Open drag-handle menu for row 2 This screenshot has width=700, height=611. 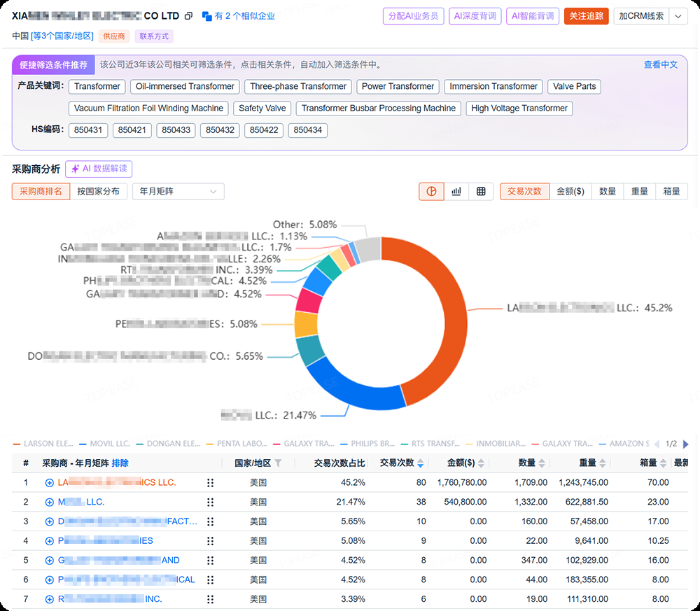[210, 502]
